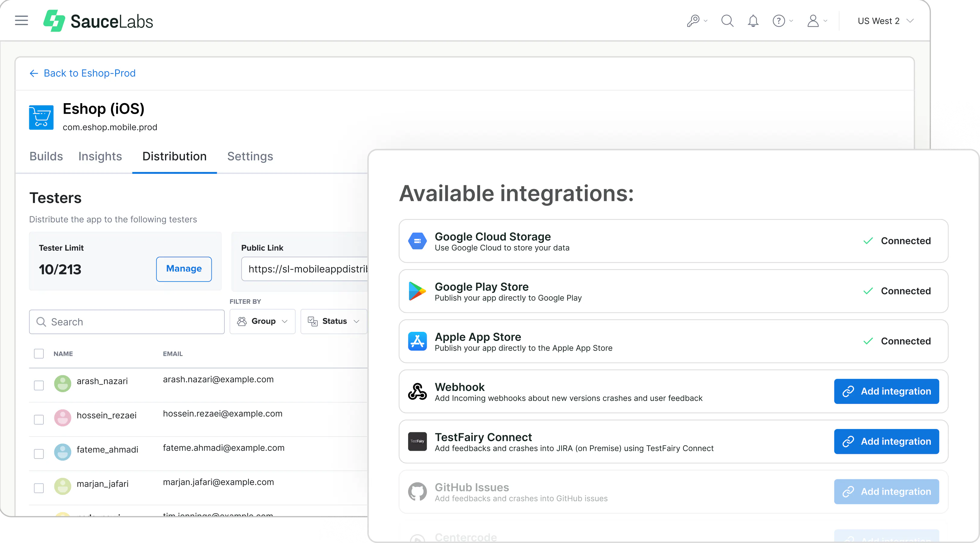The height and width of the screenshot is (543, 980).
Task: Open the hamburger navigation menu
Action: [x=22, y=21]
